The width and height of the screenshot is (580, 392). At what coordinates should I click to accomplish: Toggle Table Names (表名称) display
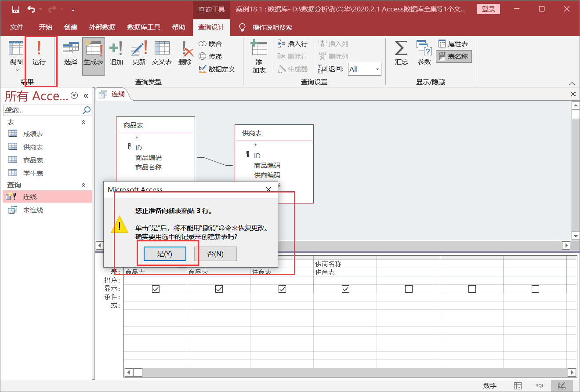tap(453, 56)
